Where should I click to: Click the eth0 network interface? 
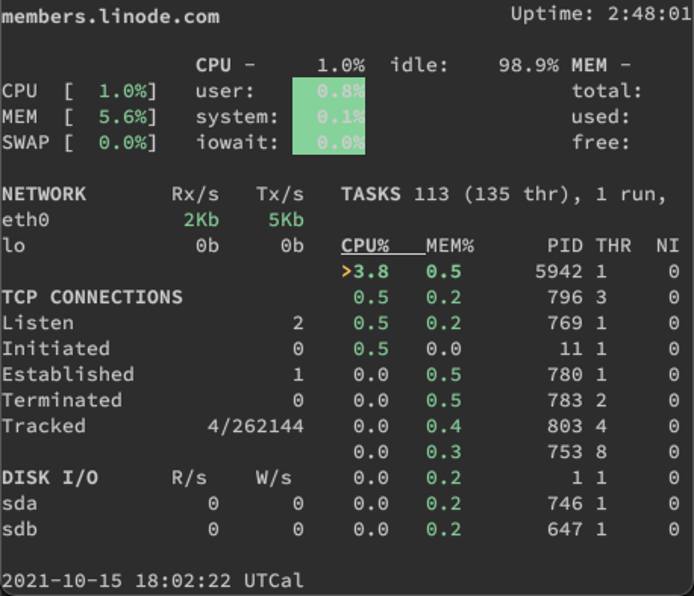coord(26,220)
